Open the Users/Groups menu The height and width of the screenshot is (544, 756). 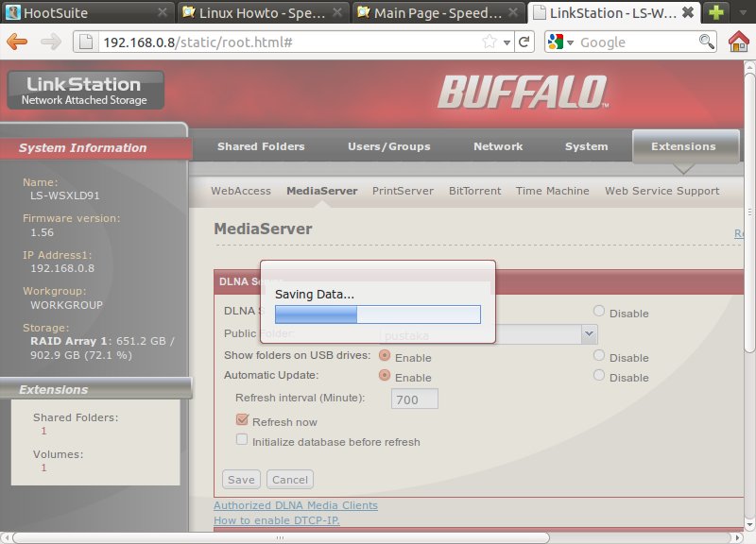(389, 146)
